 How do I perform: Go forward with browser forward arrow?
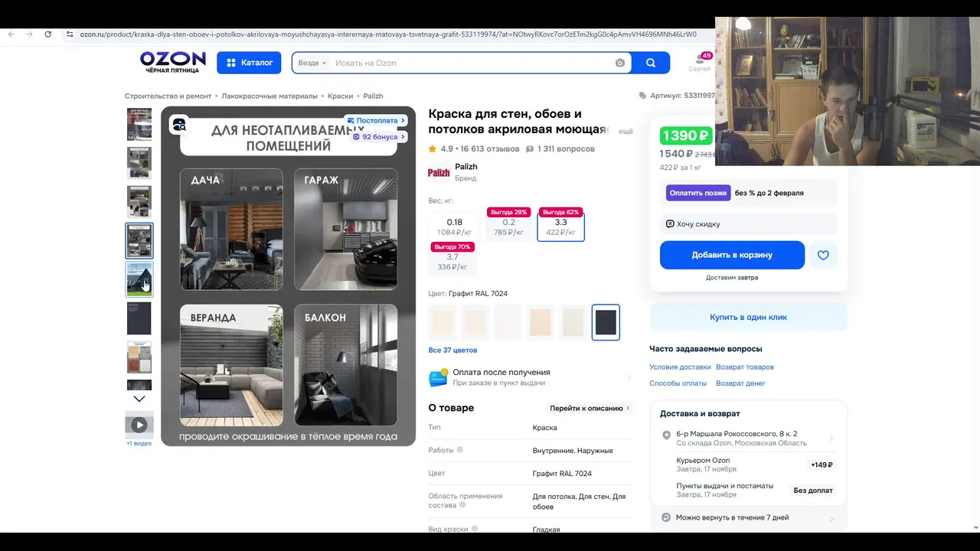[29, 34]
